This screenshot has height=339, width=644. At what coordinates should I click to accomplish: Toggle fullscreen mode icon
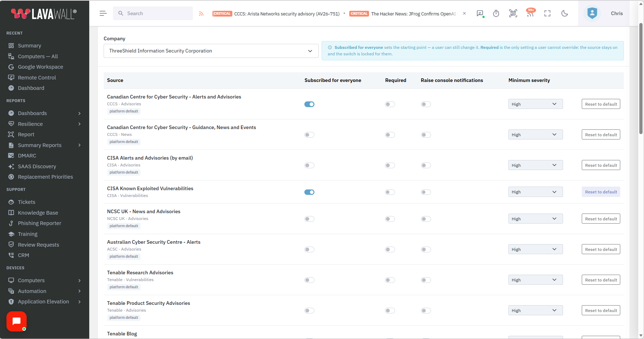tap(548, 13)
